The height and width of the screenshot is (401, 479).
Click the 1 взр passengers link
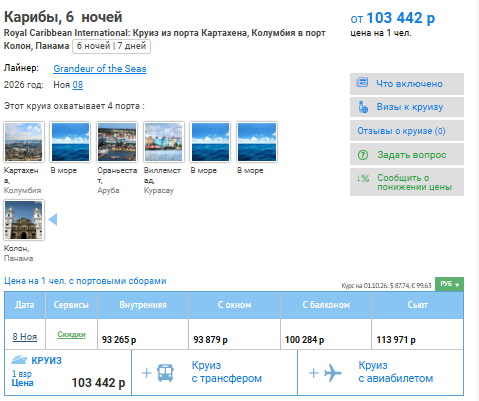point(22,374)
